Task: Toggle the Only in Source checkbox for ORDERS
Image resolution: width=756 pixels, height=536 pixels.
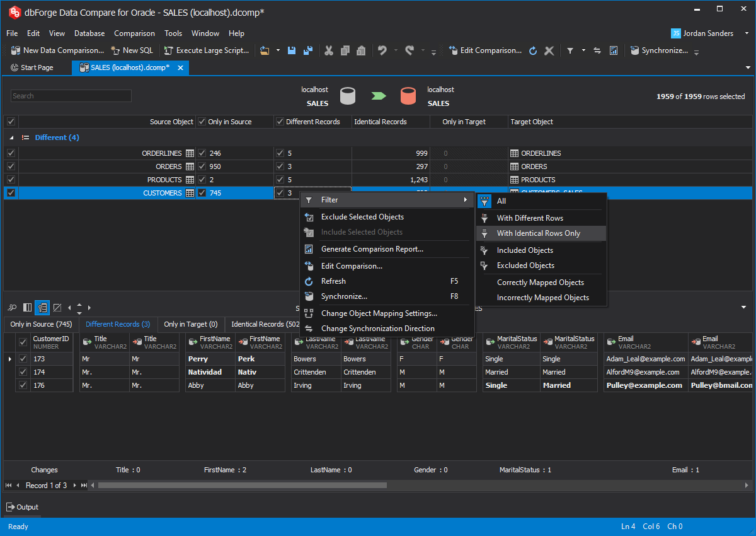Action: click(x=202, y=166)
